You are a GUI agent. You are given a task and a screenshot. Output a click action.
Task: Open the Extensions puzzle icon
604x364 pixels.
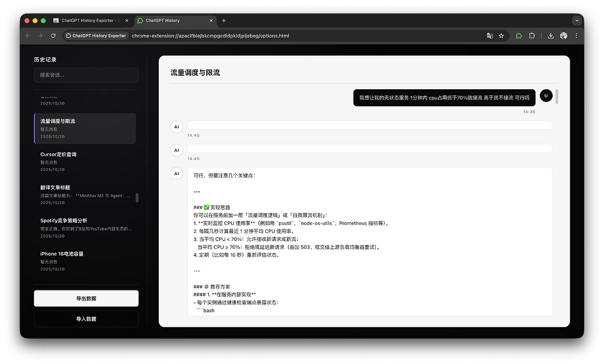pyautogui.click(x=532, y=36)
